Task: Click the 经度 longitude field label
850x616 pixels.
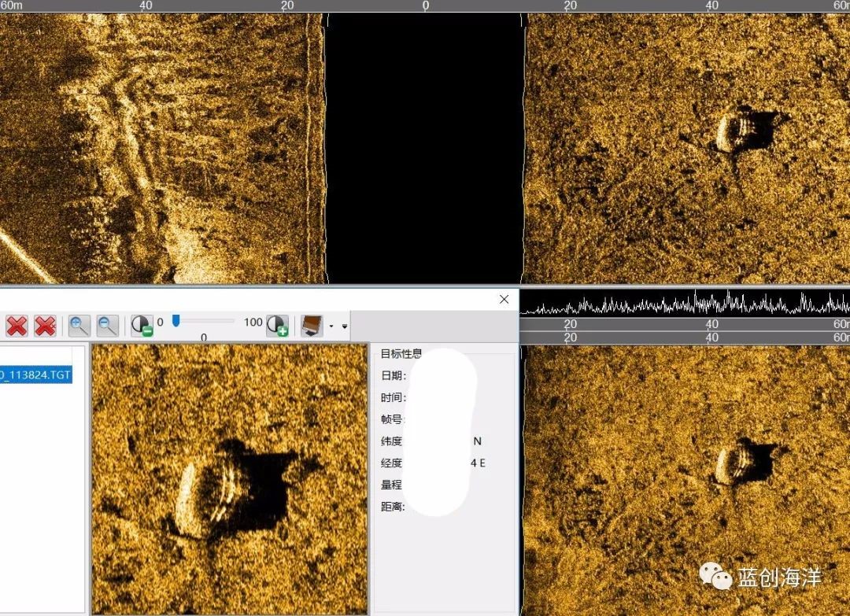Action: [391, 463]
